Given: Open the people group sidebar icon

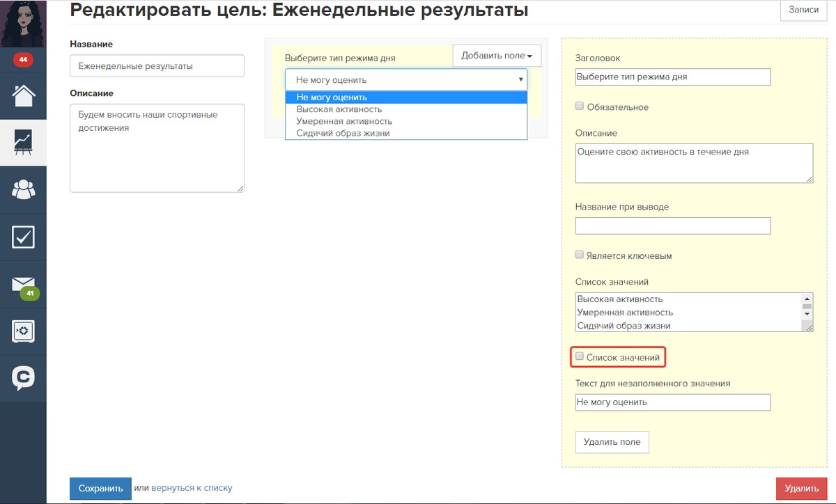Looking at the screenshot, I should click(x=23, y=189).
